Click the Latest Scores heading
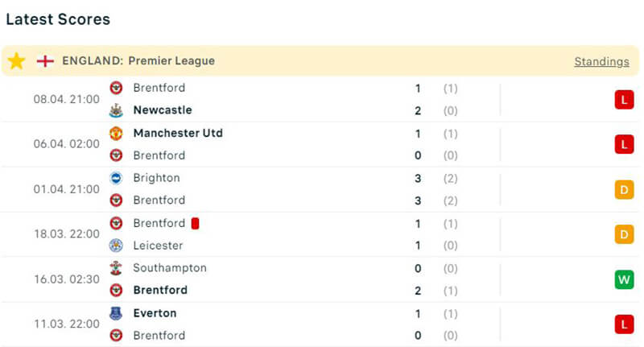Viewport: 644px width, 347px height. [58, 19]
